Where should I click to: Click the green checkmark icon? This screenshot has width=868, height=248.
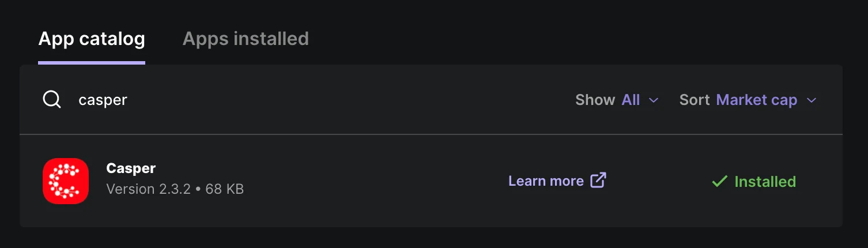pyautogui.click(x=719, y=182)
